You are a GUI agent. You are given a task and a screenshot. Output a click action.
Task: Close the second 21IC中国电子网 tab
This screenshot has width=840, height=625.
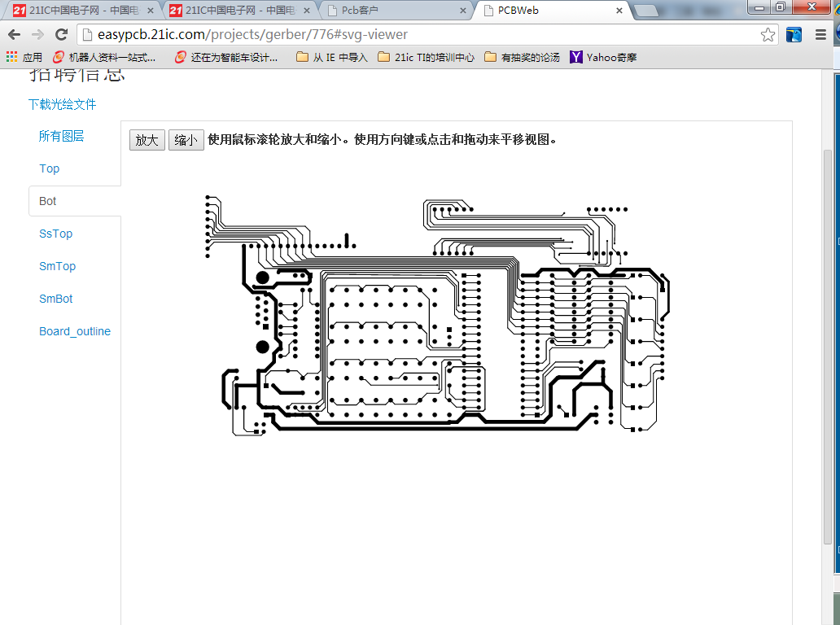[307, 11]
